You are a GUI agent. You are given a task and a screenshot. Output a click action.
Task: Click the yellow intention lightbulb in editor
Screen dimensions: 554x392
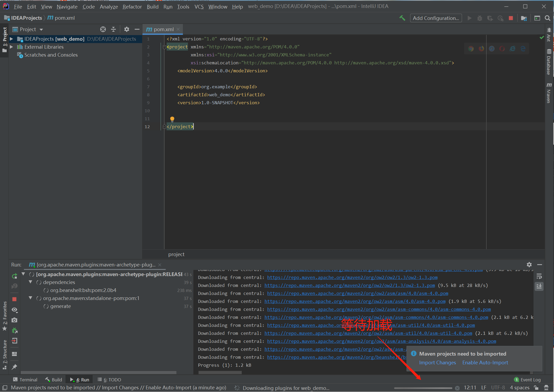click(x=172, y=119)
